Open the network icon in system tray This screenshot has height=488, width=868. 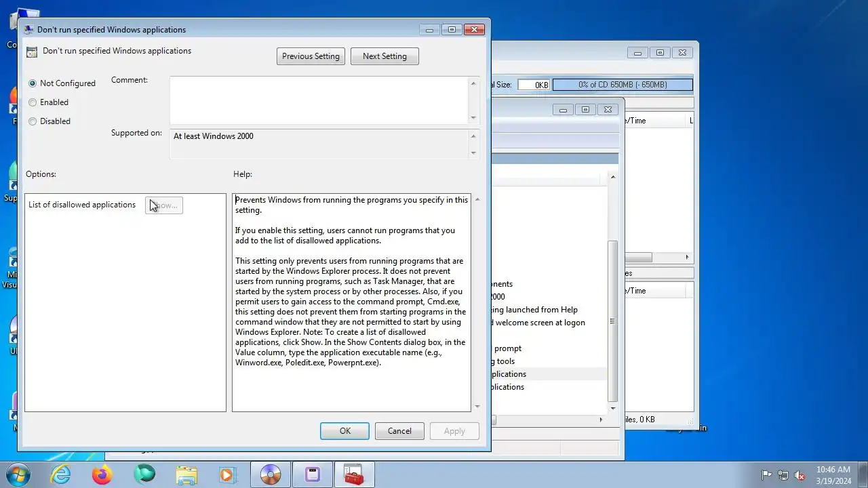tap(783, 475)
